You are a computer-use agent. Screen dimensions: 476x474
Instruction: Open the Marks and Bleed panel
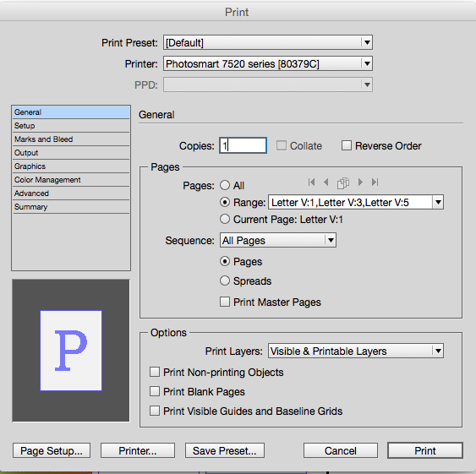click(71, 139)
